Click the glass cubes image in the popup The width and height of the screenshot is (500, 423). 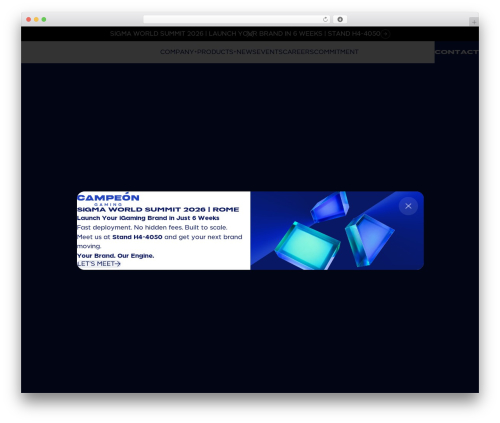(x=337, y=230)
